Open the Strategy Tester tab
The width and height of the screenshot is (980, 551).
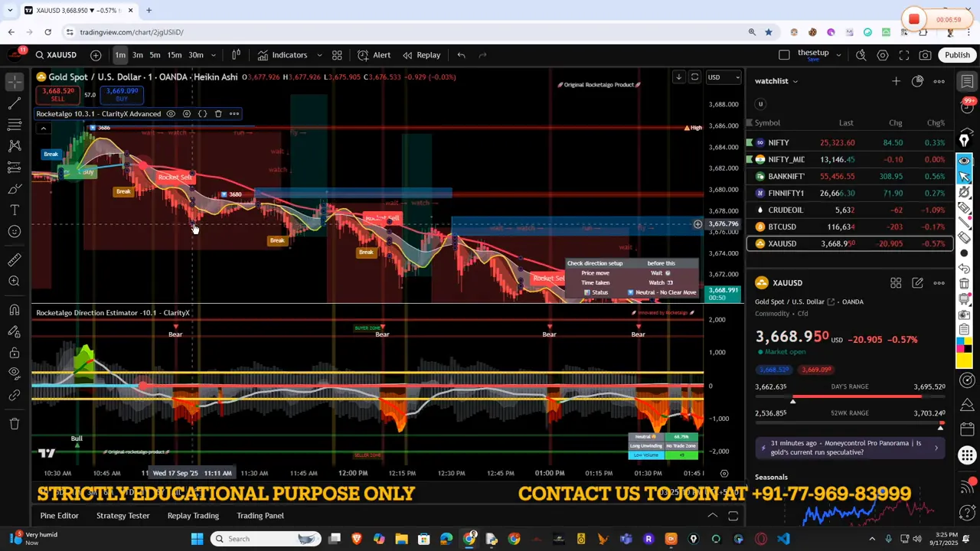click(x=122, y=516)
